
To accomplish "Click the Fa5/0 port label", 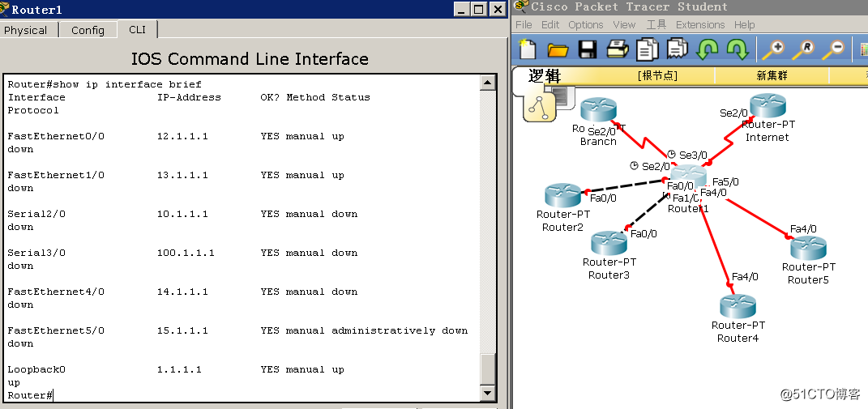I will (725, 182).
